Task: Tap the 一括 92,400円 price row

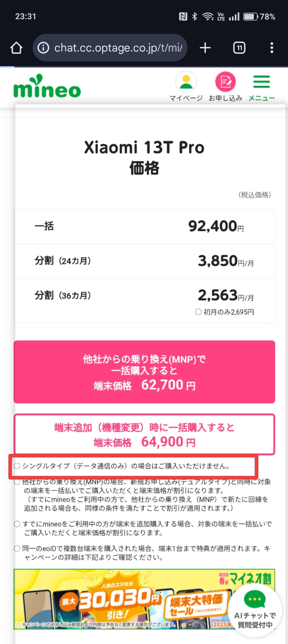Action: 144,226
